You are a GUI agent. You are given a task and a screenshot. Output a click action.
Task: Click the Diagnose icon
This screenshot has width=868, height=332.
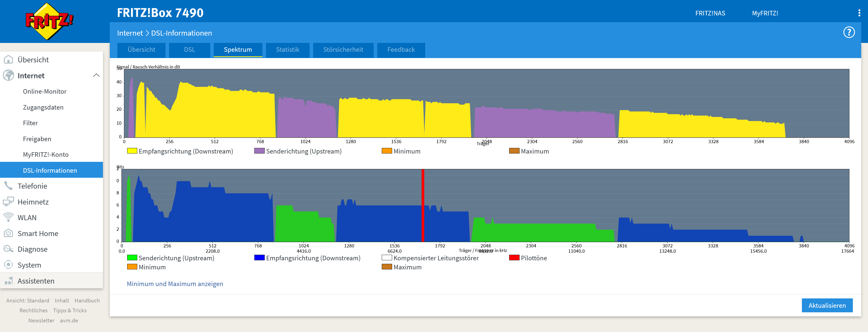coord(8,249)
